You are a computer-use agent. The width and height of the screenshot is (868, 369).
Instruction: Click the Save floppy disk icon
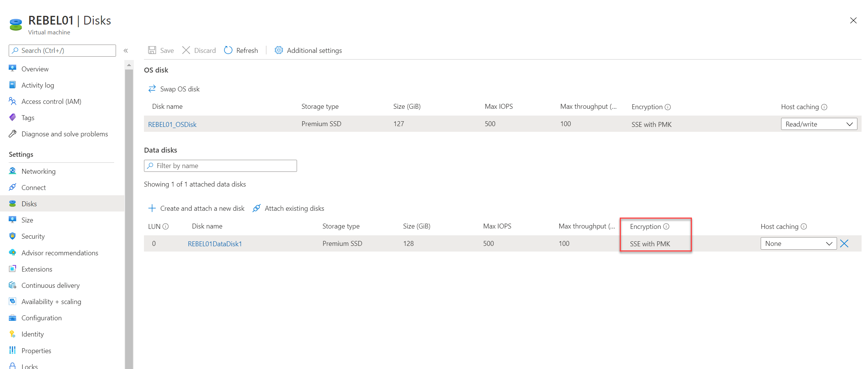152,50
